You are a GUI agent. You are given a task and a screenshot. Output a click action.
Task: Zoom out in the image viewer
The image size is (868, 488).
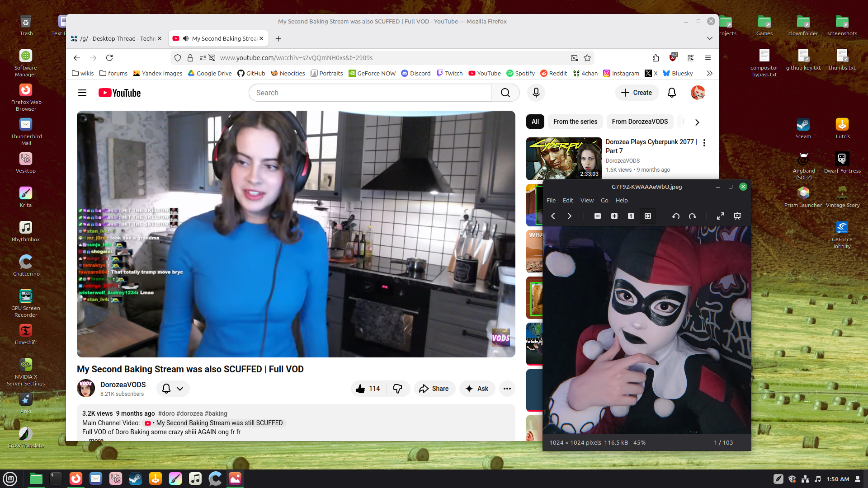[598, 216]
